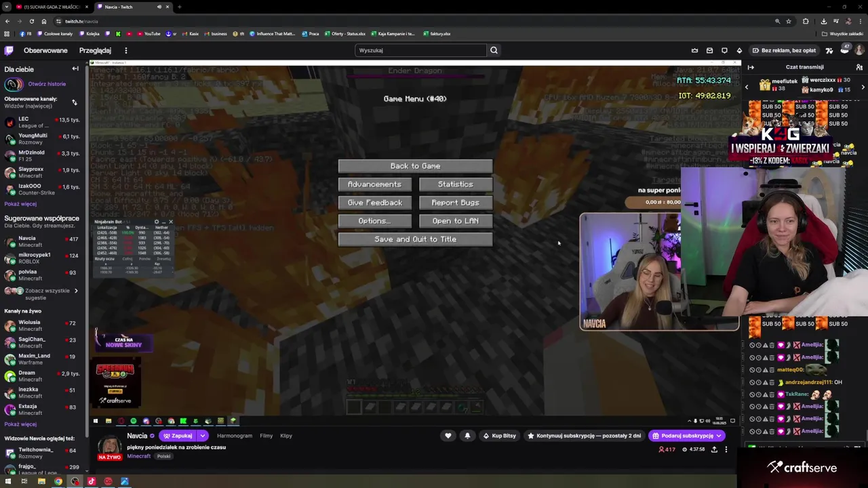This screenshot has height=488, width=868.
Task: Collapse the left Dla ciebie sidebar
Action: pos(75,68)
